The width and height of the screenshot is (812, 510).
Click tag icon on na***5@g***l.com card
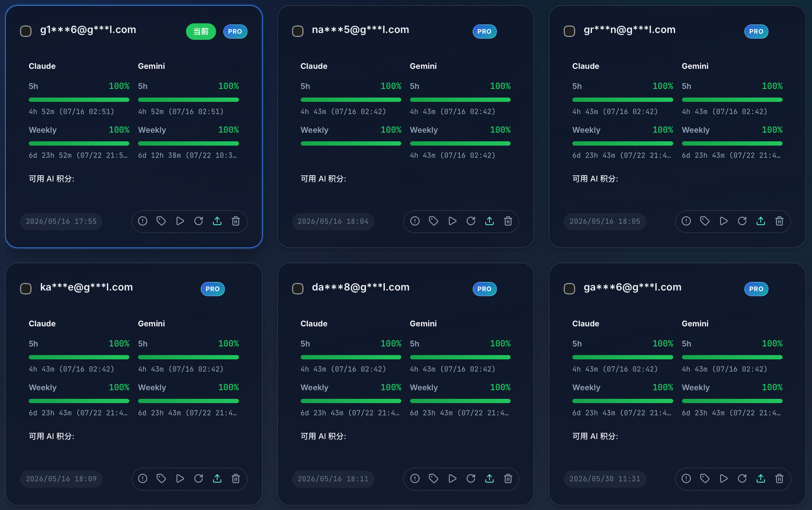coord(433,221)
